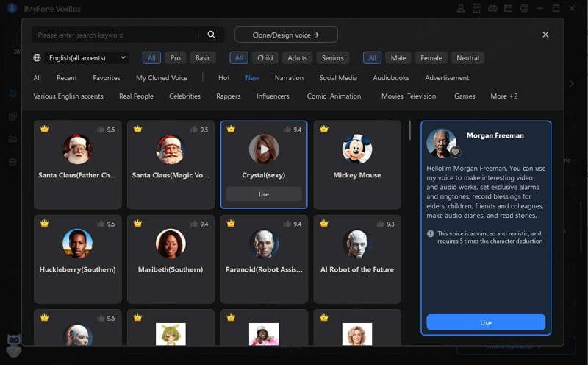Click the iMyFone VoxBox app logo

pos(12,8)
